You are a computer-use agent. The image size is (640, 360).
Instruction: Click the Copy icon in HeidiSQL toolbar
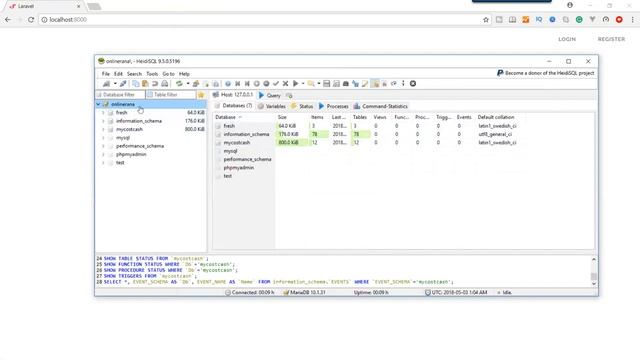pos(136,84)
